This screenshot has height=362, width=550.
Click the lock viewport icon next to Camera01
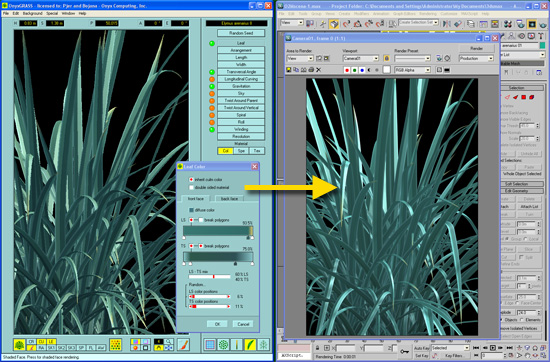[386, 59]
